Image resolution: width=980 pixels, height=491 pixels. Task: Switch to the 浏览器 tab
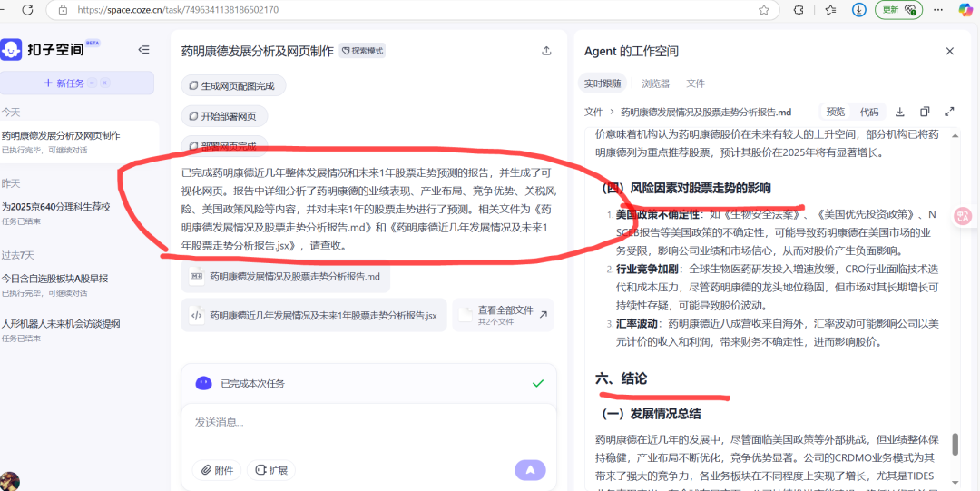pos(656,83)
